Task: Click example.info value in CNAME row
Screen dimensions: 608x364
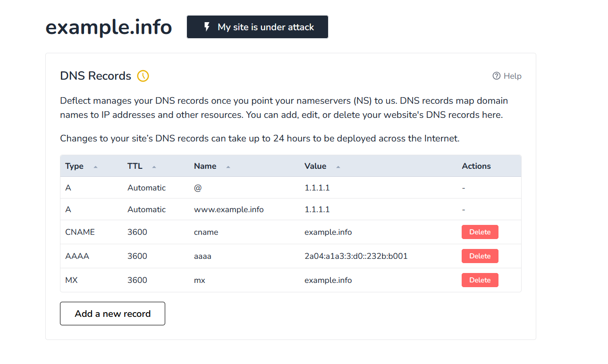Action: (328, 232)
